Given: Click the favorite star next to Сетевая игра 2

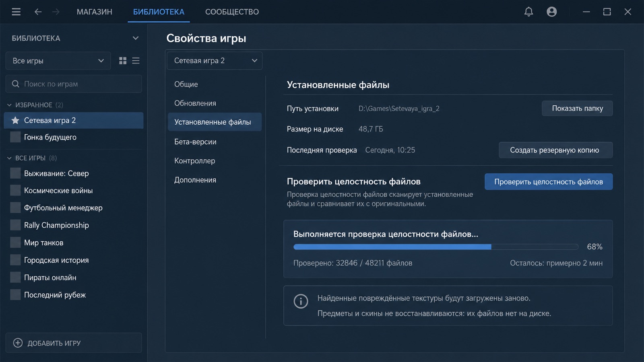Looking at the screenshot, I should pos(15,120).
